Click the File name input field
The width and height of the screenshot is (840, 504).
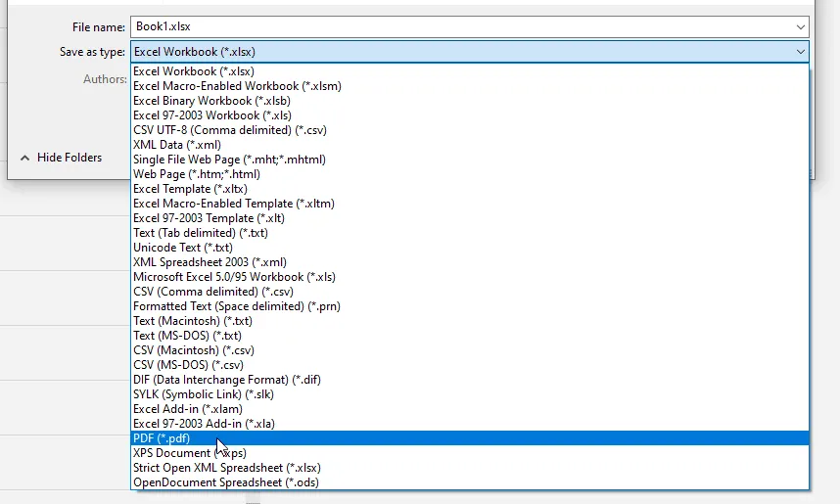(469, 26)
